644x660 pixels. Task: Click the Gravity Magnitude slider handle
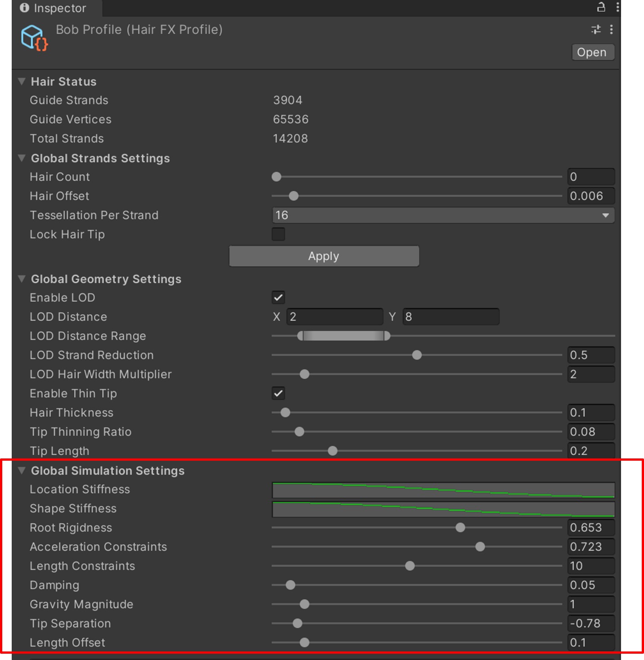click(x=304, y=604)
